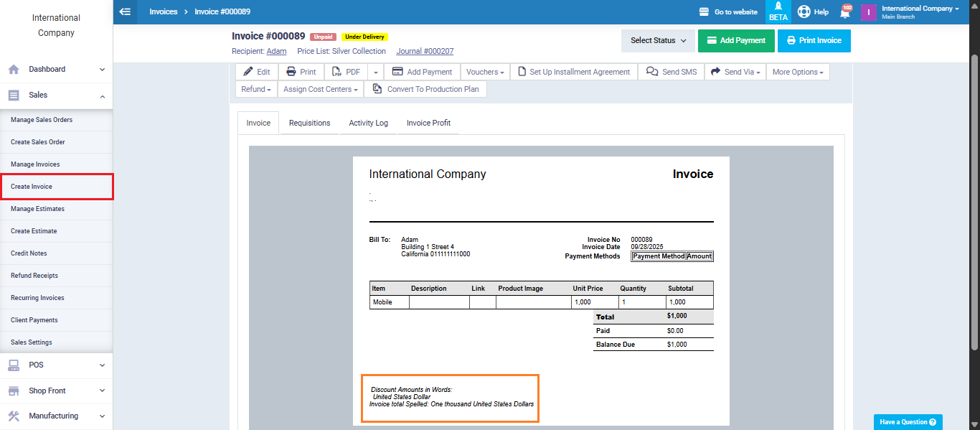Open the notifications bell icon
The height and width of the screenshot is (430, 980).
[x=845, y=11]
